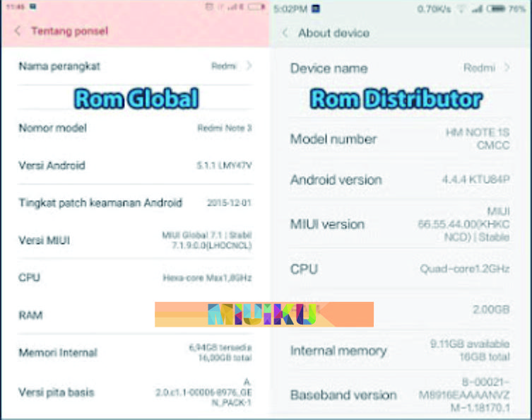
Task: Tap Model number row
Action: [x=400, y=139]
